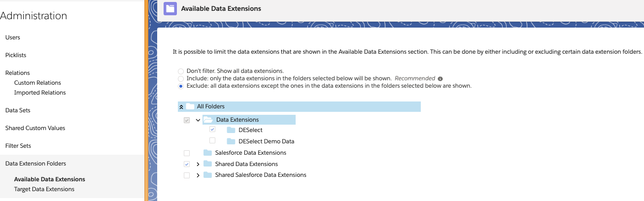644x201 pixels.
Task: Select the Don't filter radio button
Action: click(x=181, y=71)
